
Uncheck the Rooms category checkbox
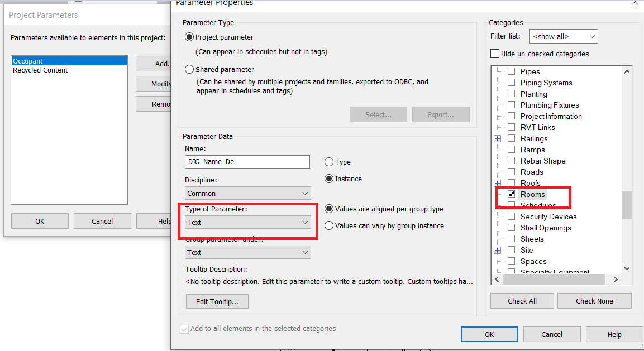[x=511, y=194]
